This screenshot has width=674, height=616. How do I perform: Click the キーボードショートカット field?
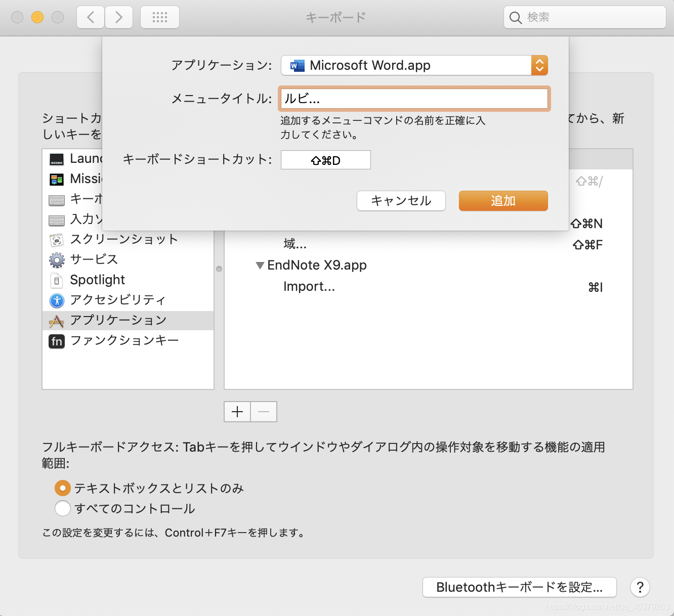point(326,160)
